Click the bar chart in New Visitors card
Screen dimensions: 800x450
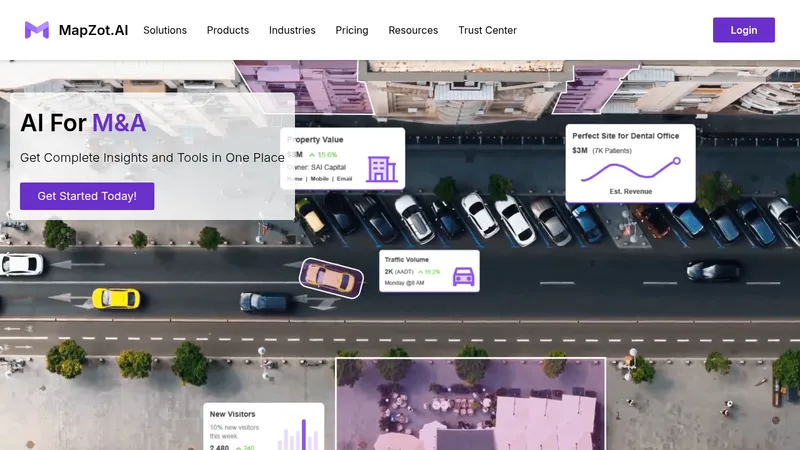click(299, 435)
